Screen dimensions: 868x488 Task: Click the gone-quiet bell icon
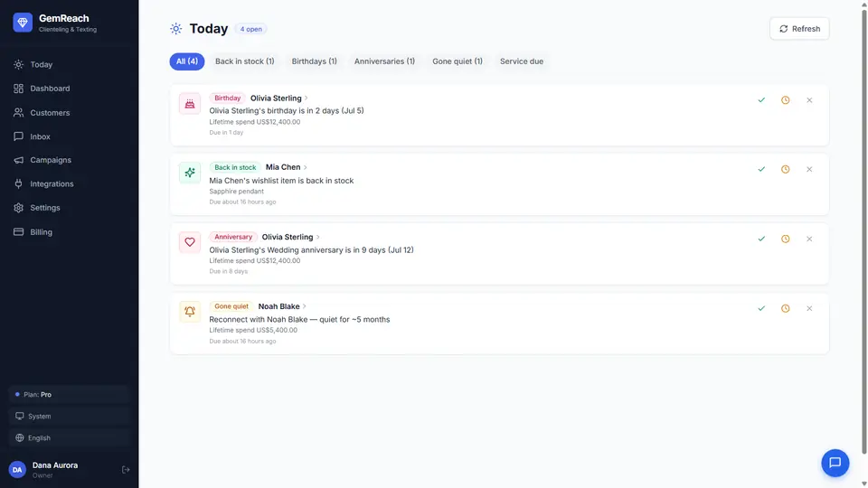(190, 312)
